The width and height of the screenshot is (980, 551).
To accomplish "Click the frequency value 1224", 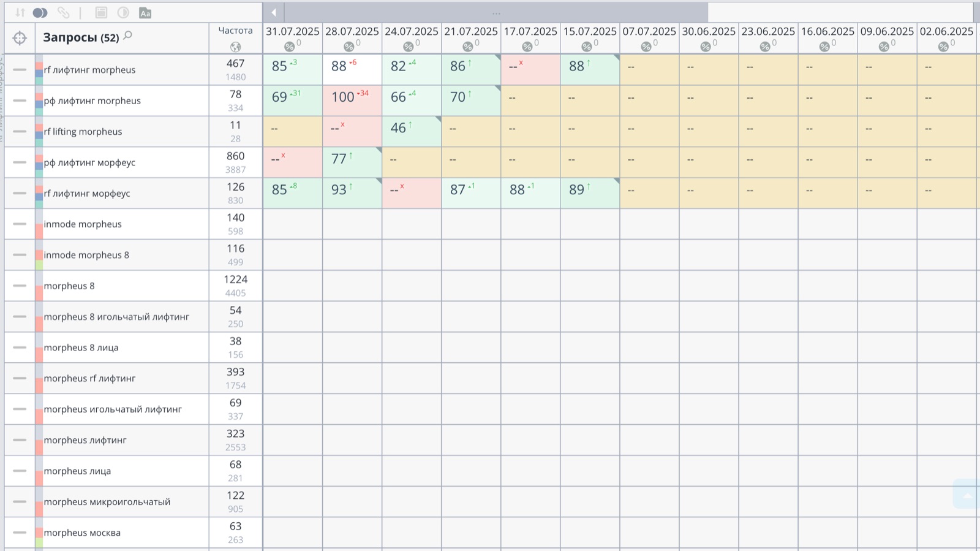I will 235,279.
